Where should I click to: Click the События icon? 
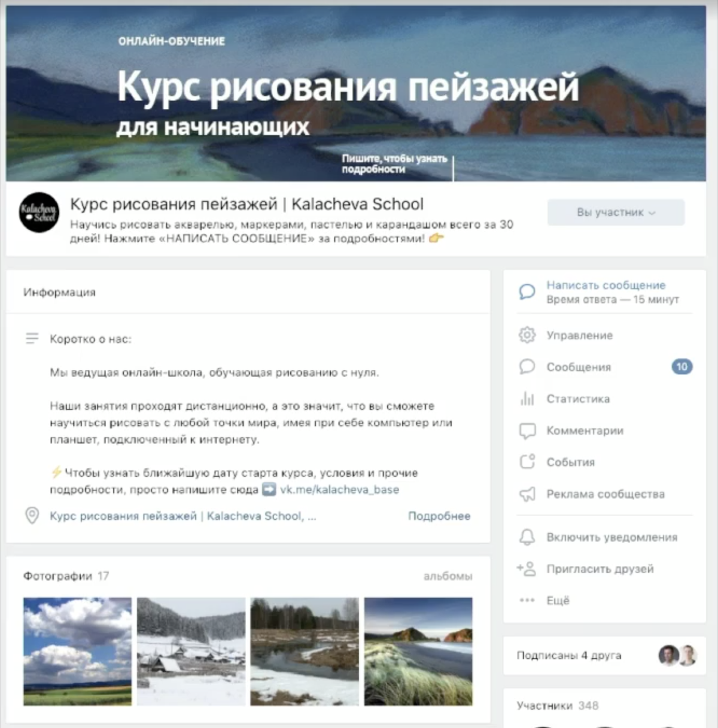click(527, 462)
